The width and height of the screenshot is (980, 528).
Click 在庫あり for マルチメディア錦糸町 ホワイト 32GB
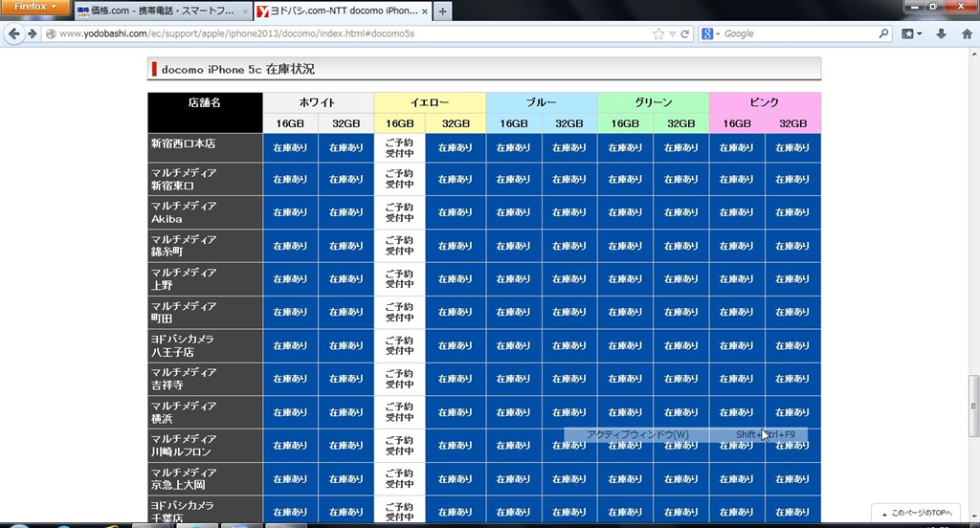(346, 246)
